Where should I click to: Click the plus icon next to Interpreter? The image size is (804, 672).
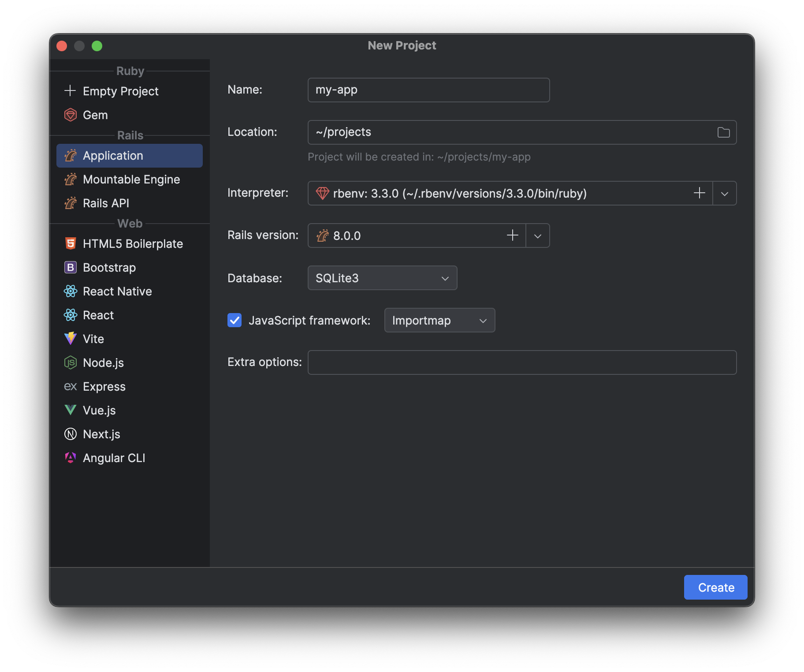[699, 193]
